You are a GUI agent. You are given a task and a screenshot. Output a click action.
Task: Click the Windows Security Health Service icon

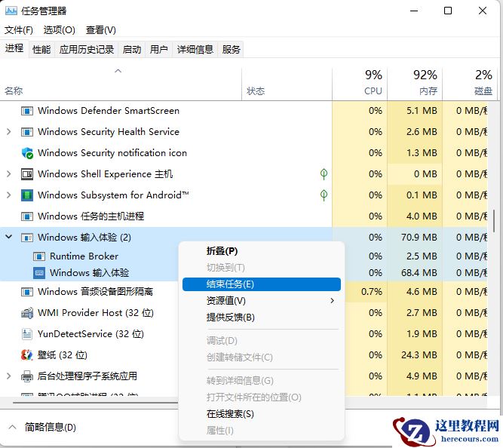click(27, 132)
